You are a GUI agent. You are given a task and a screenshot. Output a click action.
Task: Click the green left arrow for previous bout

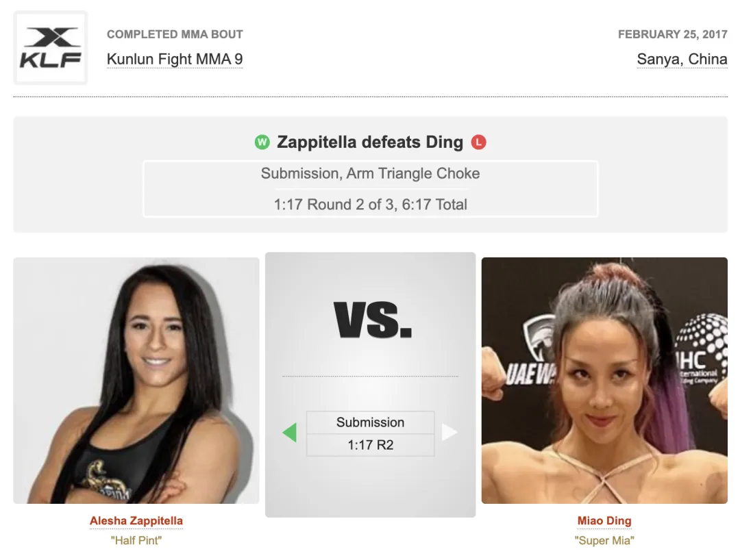(x=289, y=432)
